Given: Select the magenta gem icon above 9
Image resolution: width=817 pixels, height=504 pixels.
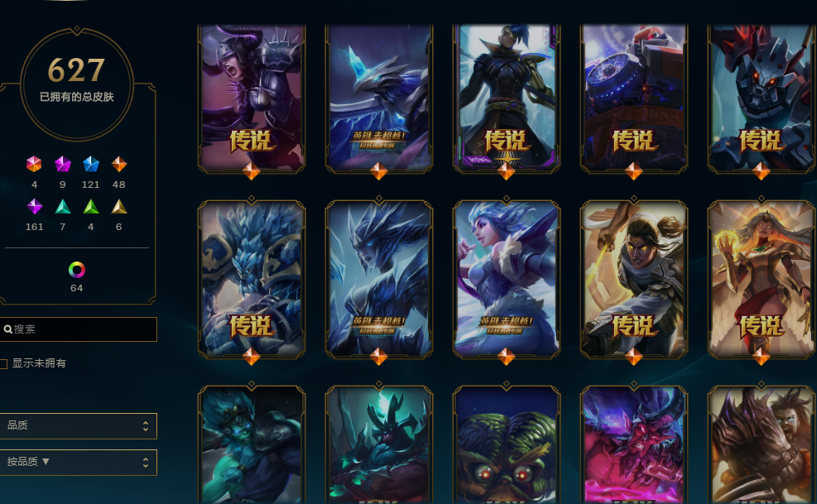Looking at the screenshot, I should tap(63, 164).
